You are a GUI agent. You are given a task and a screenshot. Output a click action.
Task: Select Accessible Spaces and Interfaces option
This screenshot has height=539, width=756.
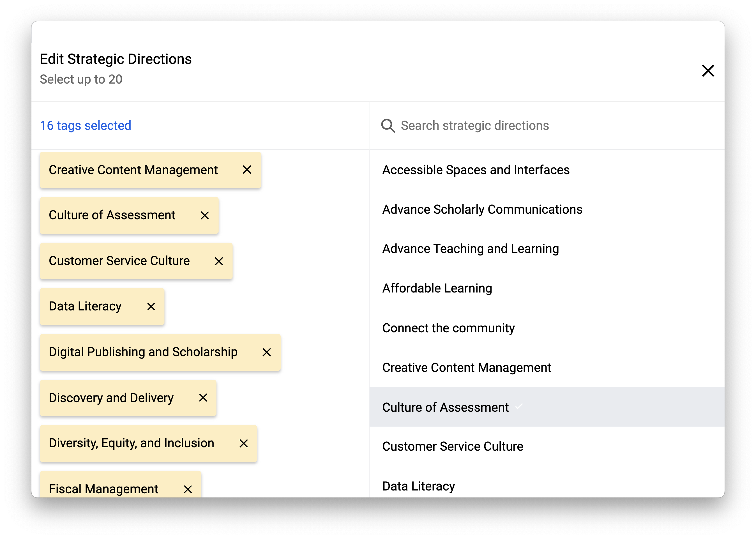(476, 170)
